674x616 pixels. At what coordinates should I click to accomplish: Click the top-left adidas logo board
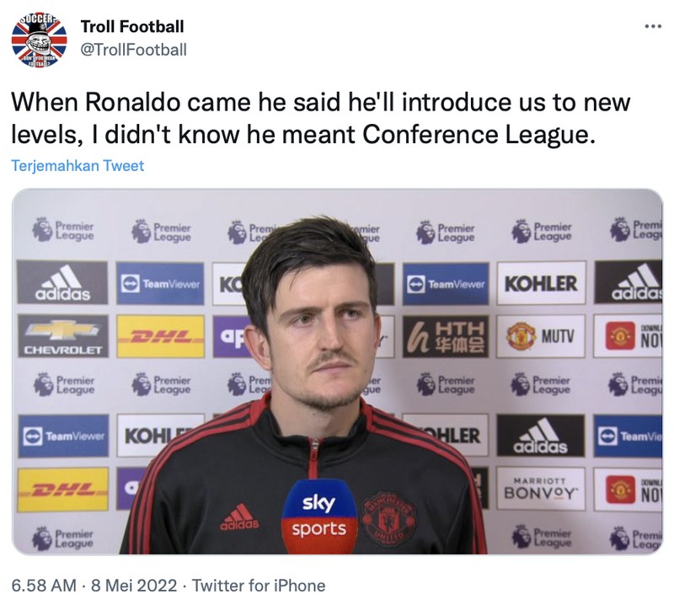click(62, 282)
